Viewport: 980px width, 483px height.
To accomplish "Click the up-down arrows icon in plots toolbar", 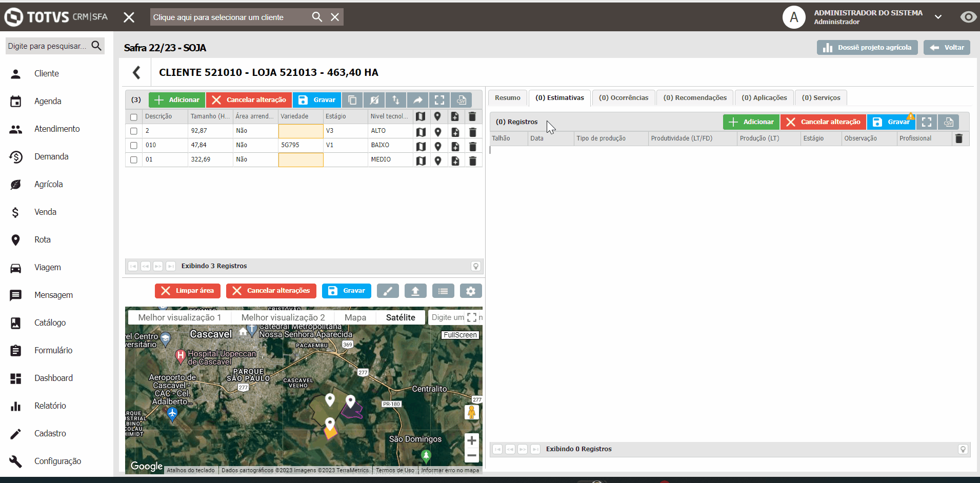I will 396,100.
